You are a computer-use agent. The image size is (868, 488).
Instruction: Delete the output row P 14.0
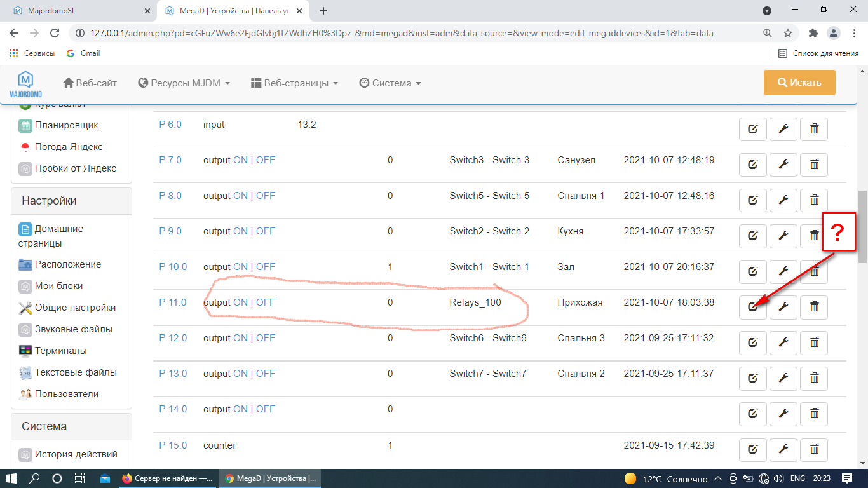(x=814, y=414)
